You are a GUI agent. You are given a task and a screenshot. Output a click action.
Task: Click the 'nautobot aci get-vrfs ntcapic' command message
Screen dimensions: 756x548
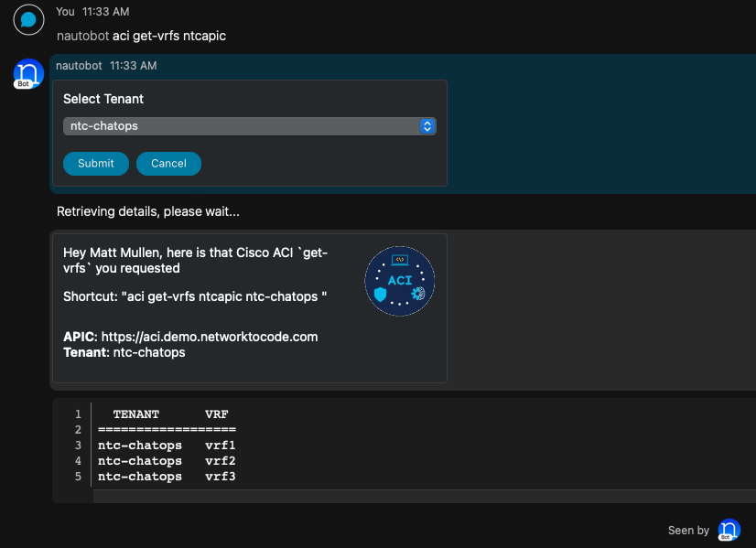(x=141, y=36)
